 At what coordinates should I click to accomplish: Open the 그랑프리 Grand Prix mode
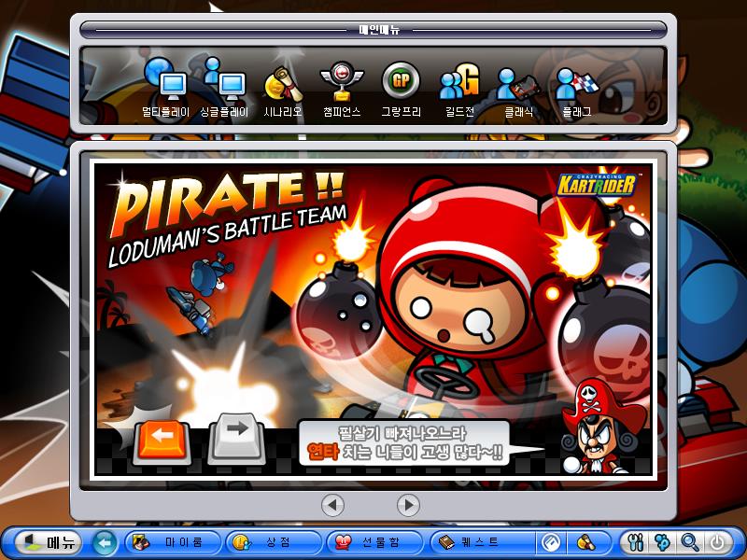[x=401, y=91]
